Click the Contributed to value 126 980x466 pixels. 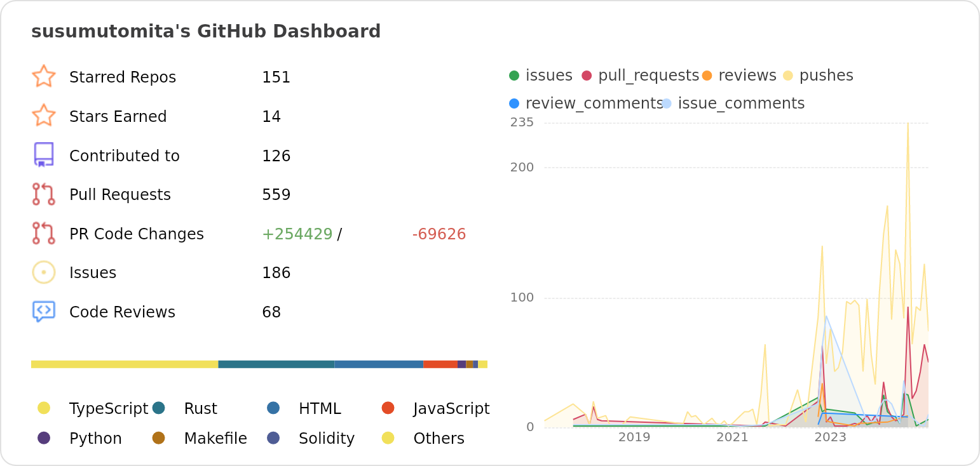276,156
